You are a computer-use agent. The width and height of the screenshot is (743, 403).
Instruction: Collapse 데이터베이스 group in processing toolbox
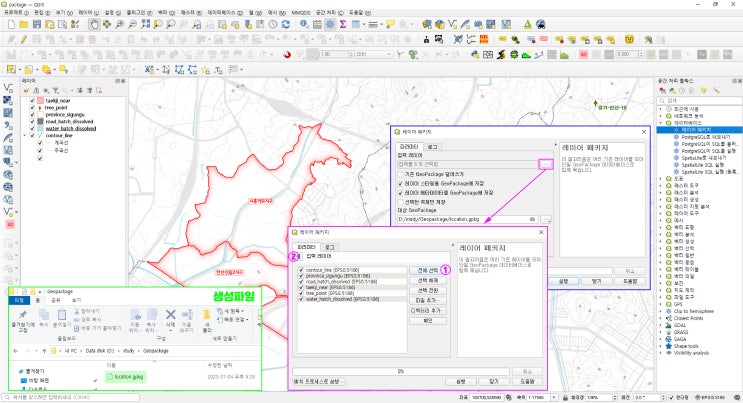[661, 123]
